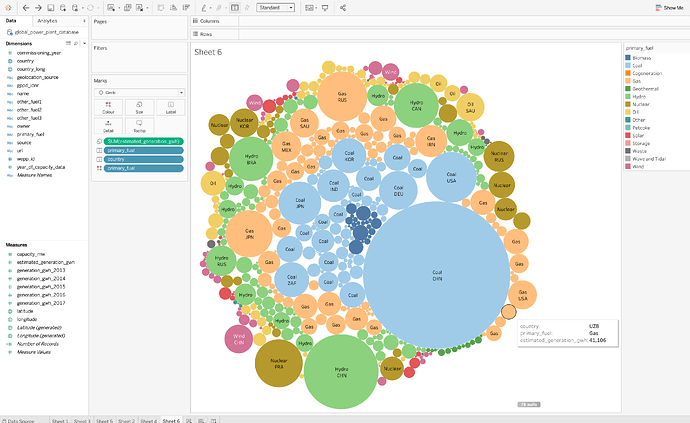
Task: Switch to the Analytics pane tab
Action: point(47,21)
